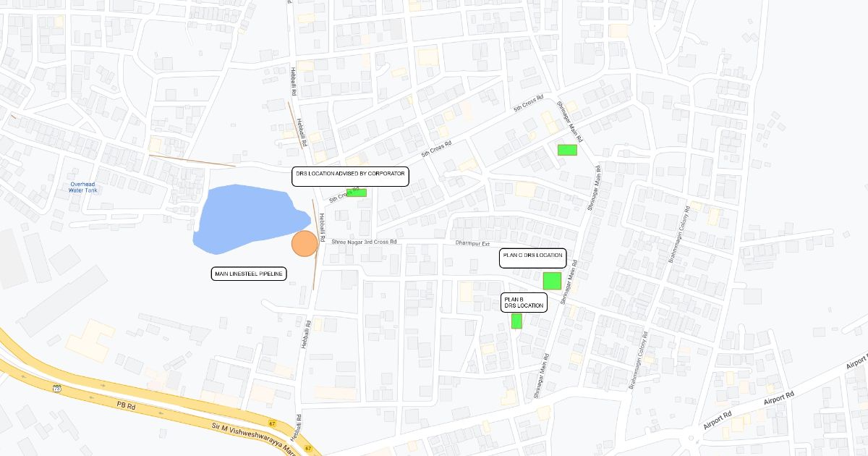Image resolution: width=868 pixels, height=456 pixels.
Task: Click green DRS marker under the Corporator label
Action: [357, 193]
